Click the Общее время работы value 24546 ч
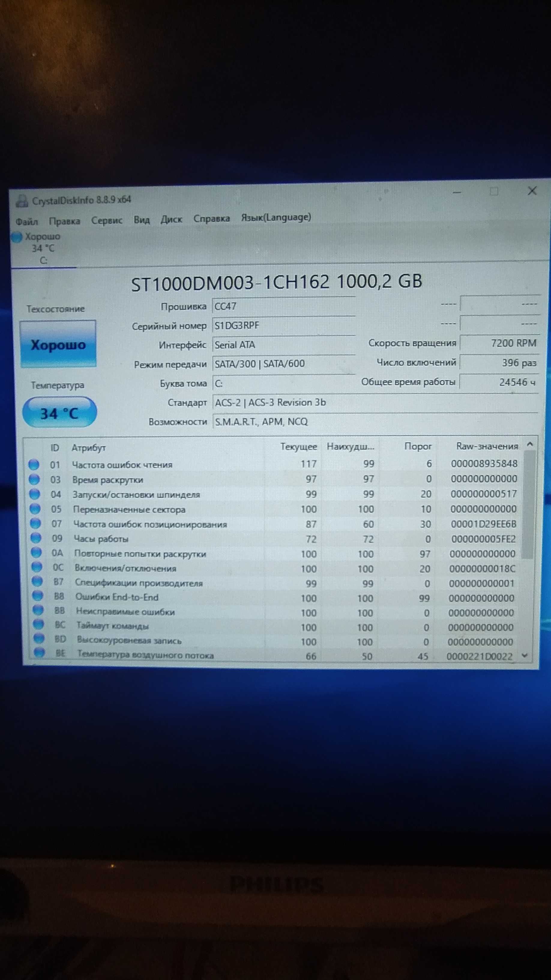Viewport: 551px width, 980px height. tap(499, 382)
